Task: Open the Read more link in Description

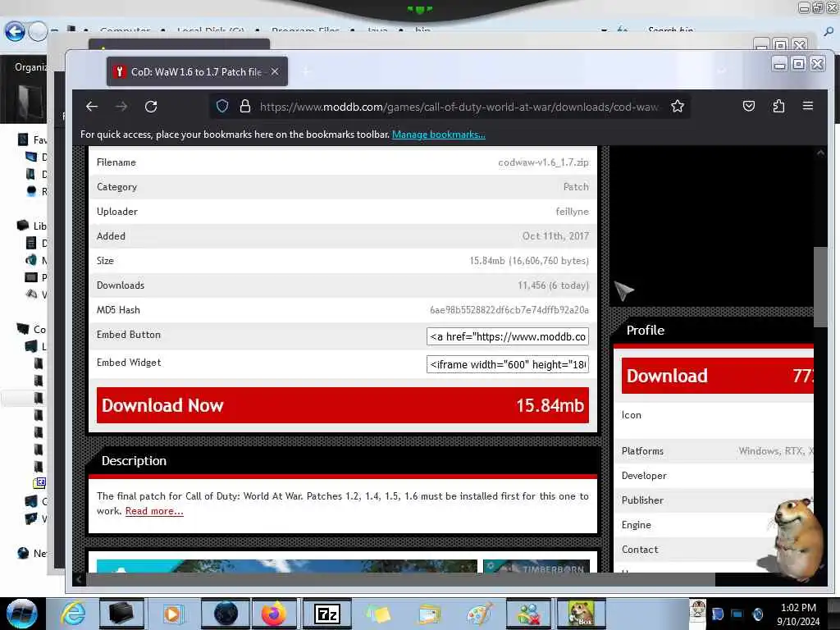Action: [x=154, y=511]
